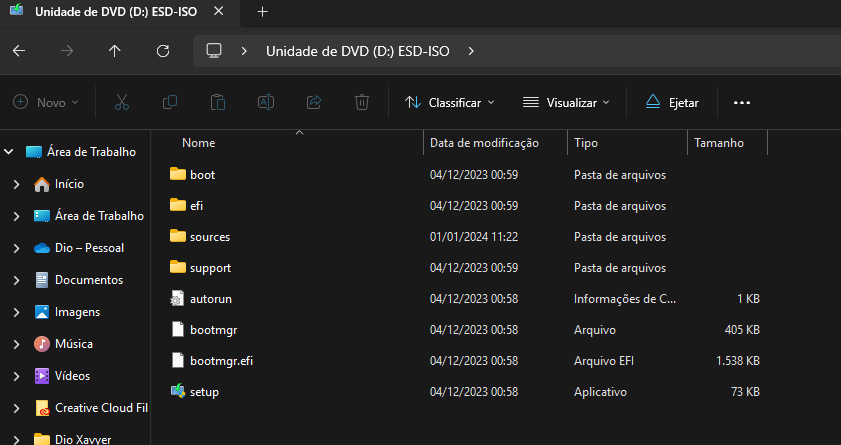The image size is (841, 445).
Task: Click the Delete trash can icon
Action: [362, 102]
